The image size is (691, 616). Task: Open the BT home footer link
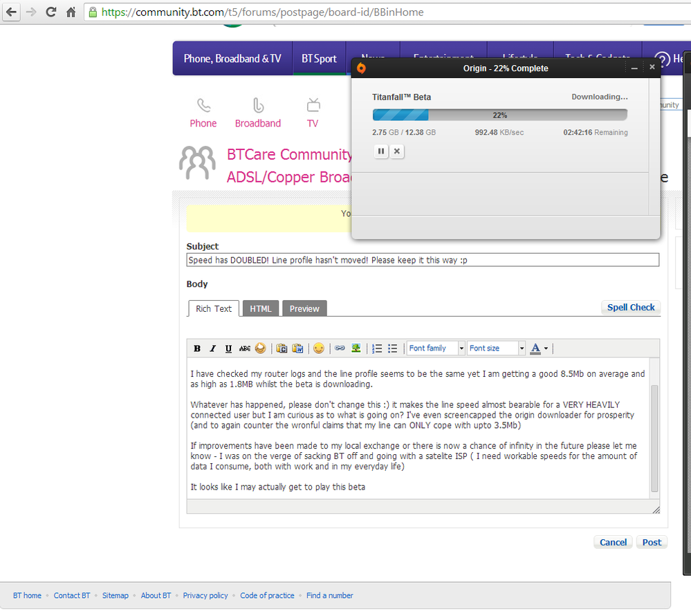28,595
